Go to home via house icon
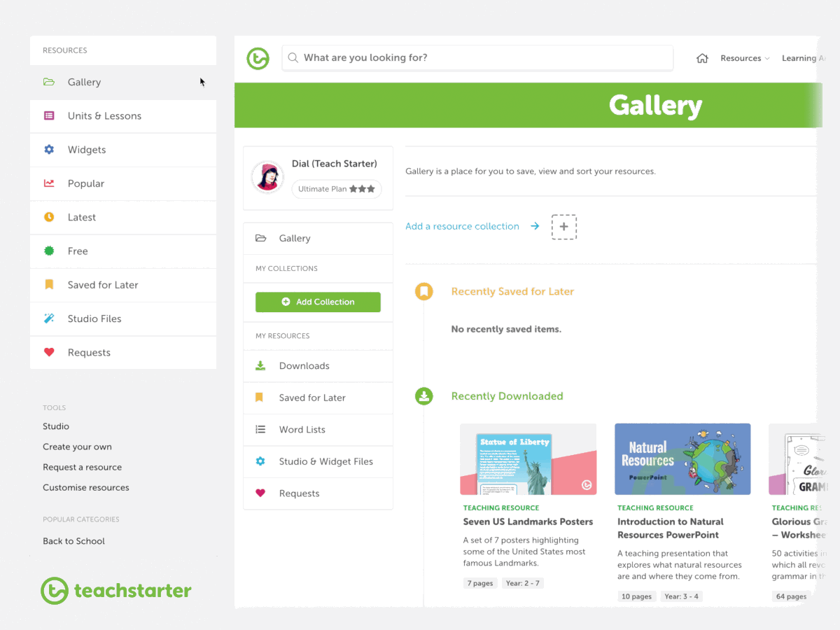The image size is (840, 630). tap(702, 58)
